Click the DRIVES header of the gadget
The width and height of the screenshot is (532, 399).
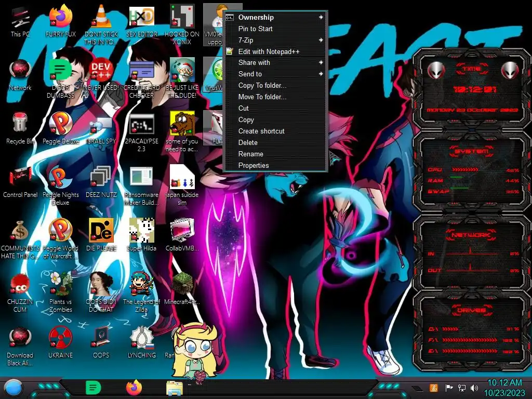pos(472,310)
